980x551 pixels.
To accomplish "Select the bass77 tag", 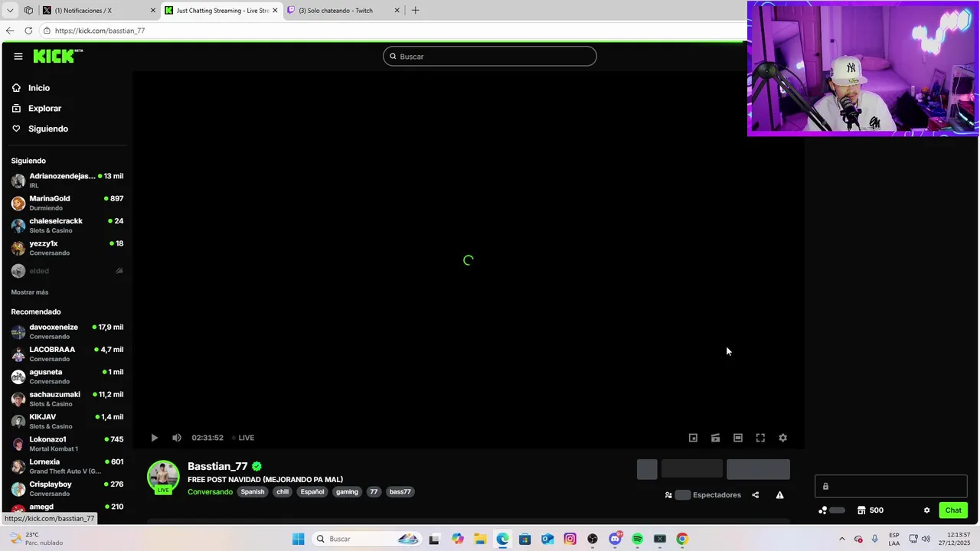I will [x=400, y=492].
